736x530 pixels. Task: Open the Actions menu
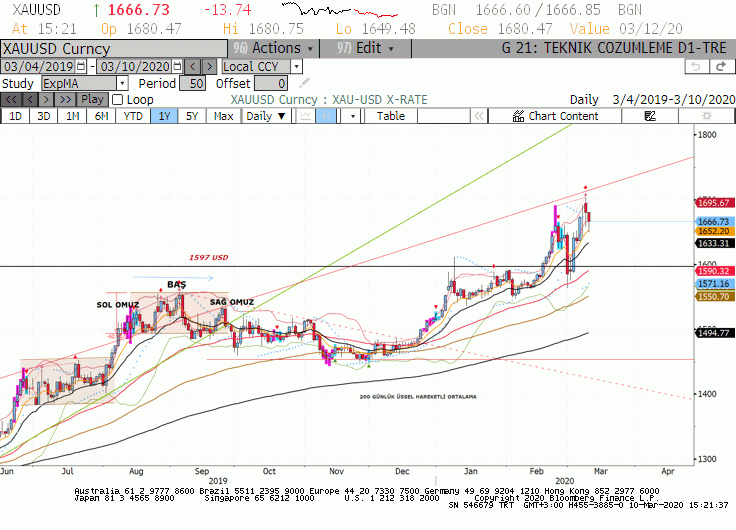(x=274, y=48)
